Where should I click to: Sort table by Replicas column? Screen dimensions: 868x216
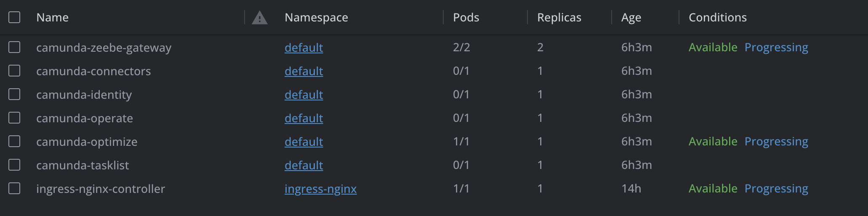tap(559, 18)
